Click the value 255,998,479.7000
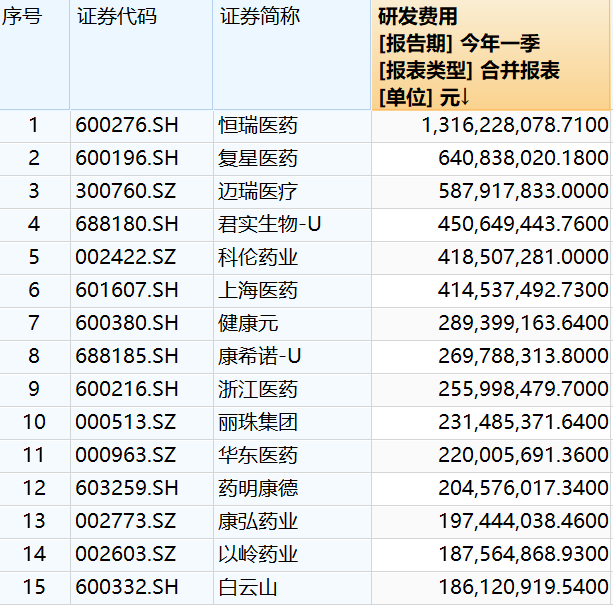Screen dimensions: 613x605 click(523, 389)
